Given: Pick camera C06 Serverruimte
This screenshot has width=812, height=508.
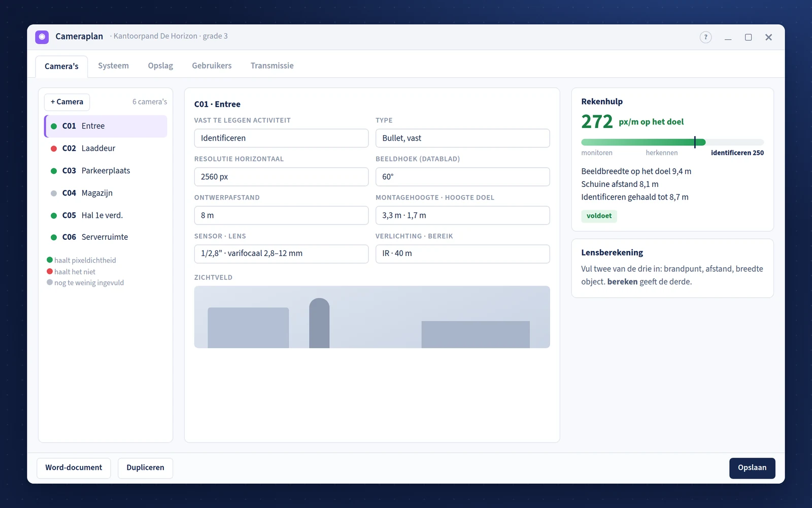Looking at the screenshot, I should tap(106, 237).
